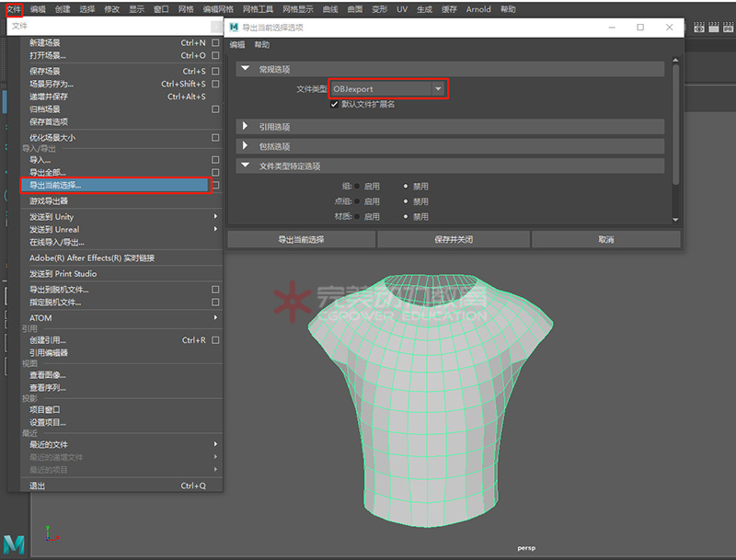This screenshot has height=560, width=736.
Task: Toggle the 默认文件扩展名 checkbox
Action: click(x=335, y=104)
